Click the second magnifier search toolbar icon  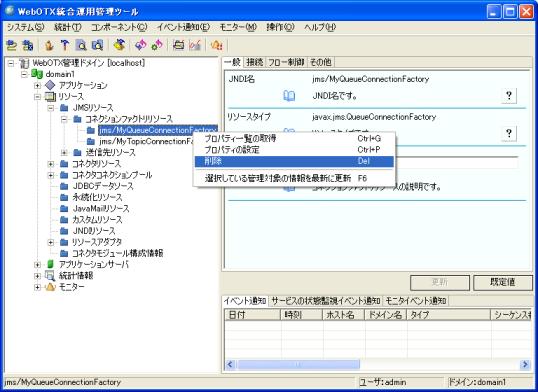point(97,45)
